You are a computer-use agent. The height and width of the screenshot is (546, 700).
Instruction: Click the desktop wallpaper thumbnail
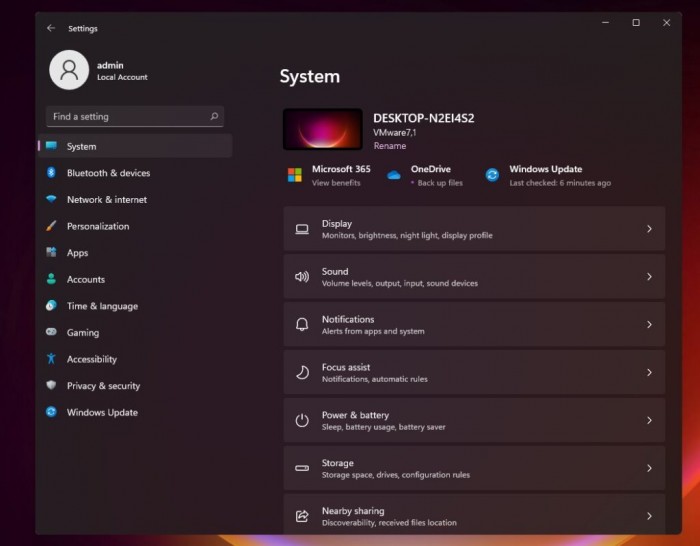[323, 130]
